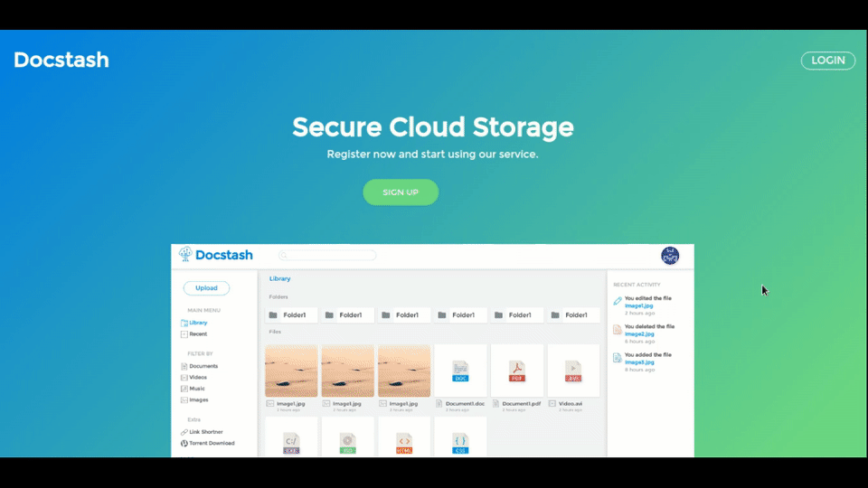Select Library in the main menu

click(x=197, y=323)
